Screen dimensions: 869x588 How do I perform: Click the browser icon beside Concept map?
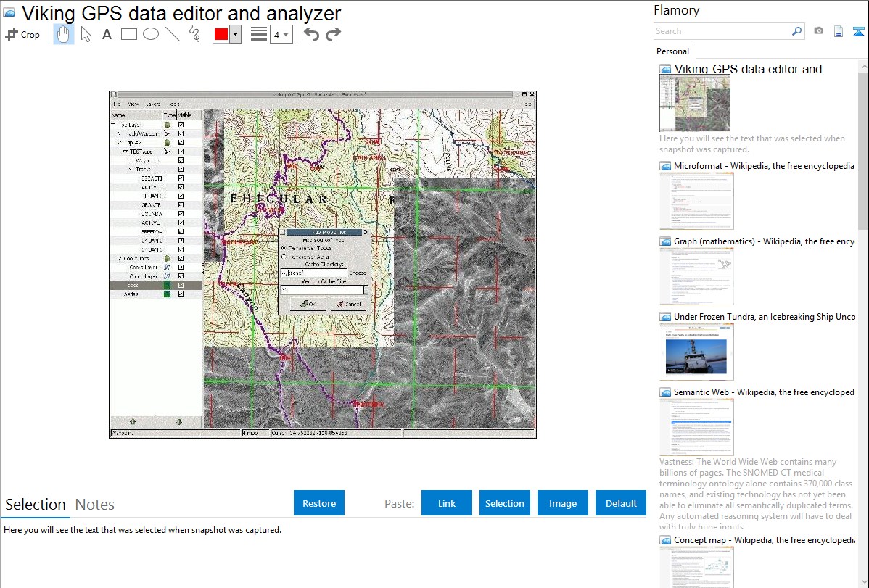click(x=665, y=540)
